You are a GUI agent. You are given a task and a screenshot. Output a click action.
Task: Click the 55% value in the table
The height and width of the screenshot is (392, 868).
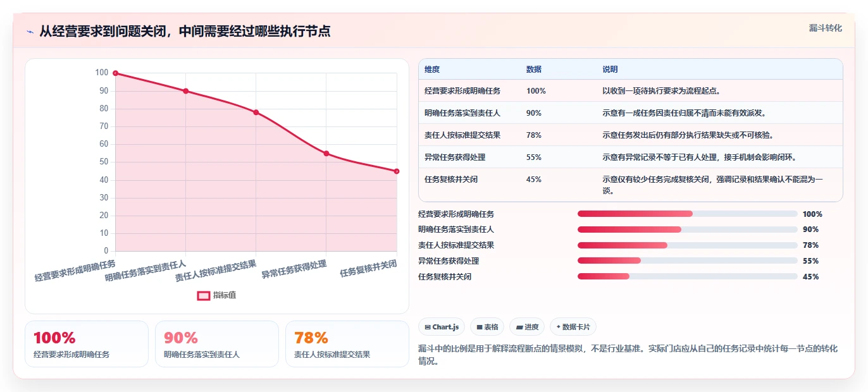point(534,157)
